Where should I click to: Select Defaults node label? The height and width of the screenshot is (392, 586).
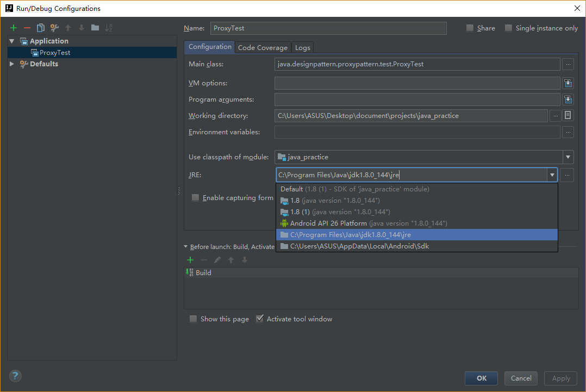44,64
